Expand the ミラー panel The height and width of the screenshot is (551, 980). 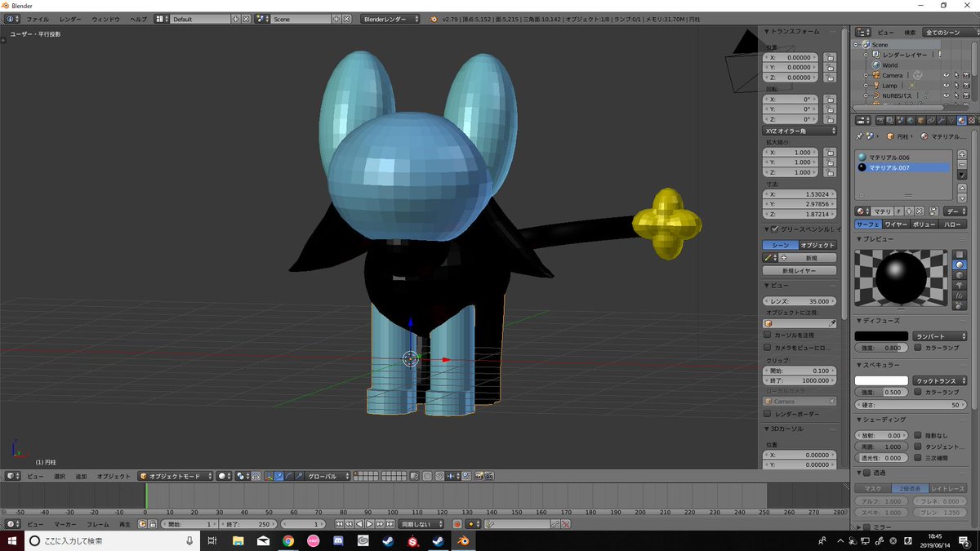pos(859,527)
